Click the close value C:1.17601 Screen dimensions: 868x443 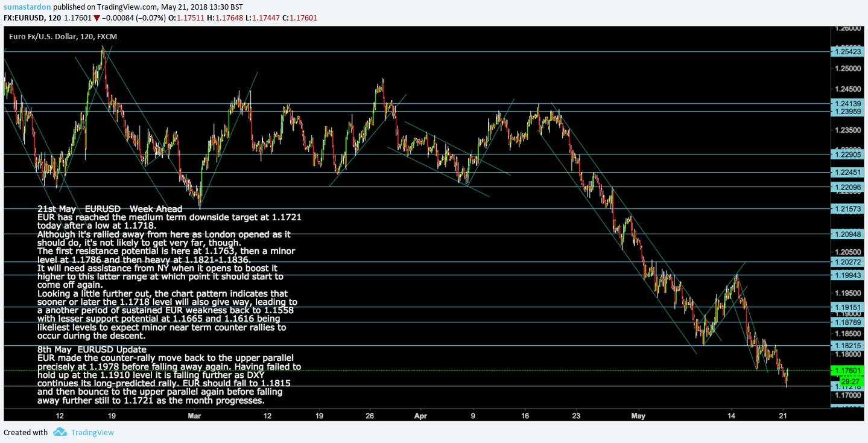pos(299,18)
